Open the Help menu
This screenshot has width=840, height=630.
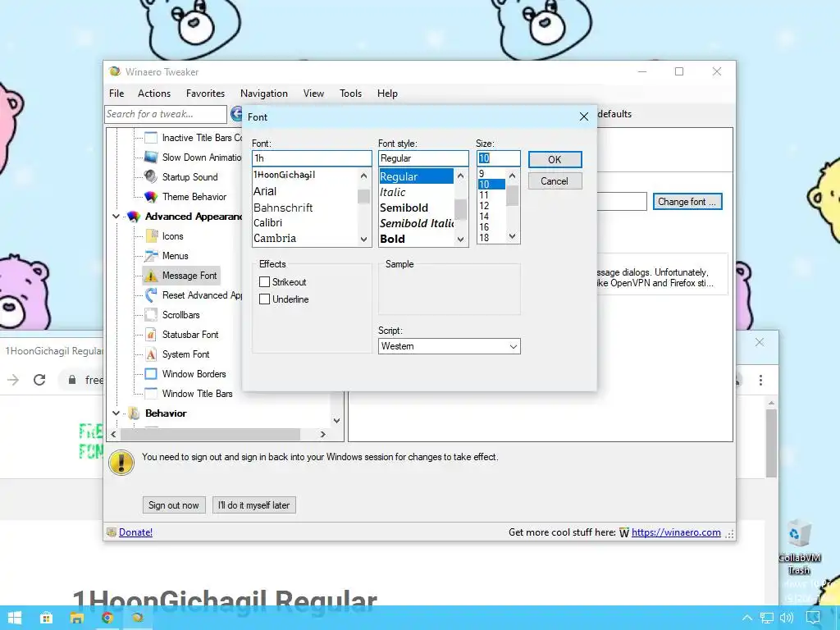(387, 94)
